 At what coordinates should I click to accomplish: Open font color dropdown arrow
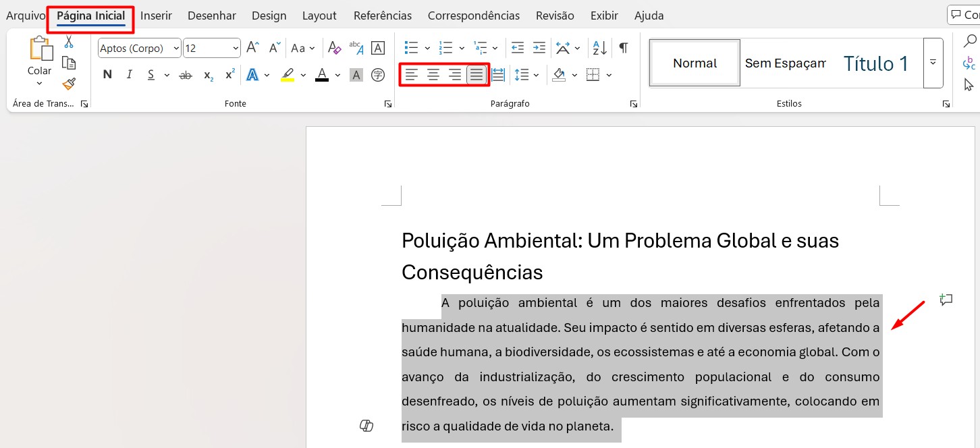click(337, 75)
